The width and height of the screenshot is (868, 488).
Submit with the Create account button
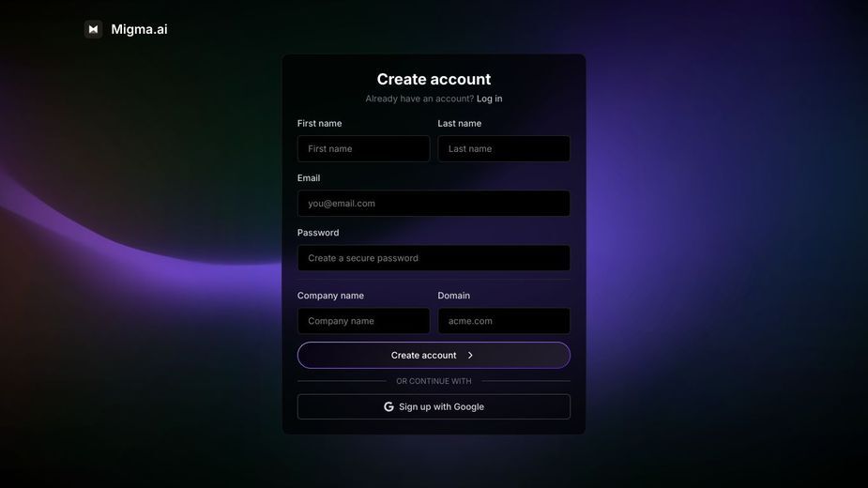coord(434,355)
